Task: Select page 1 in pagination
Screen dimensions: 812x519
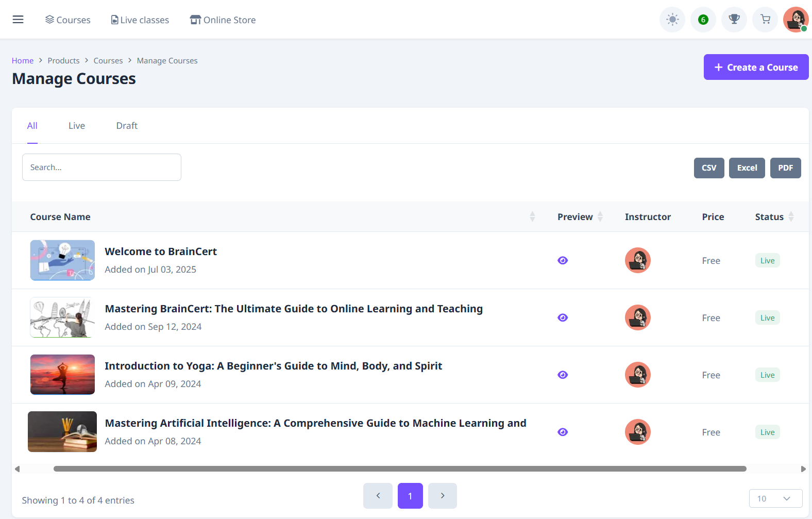Action: click(410, 496)
